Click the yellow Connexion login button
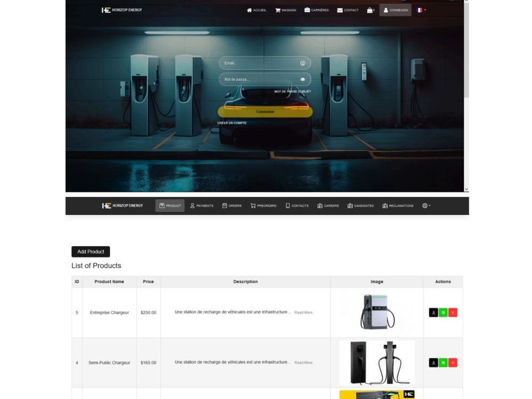 click(265, 112)
